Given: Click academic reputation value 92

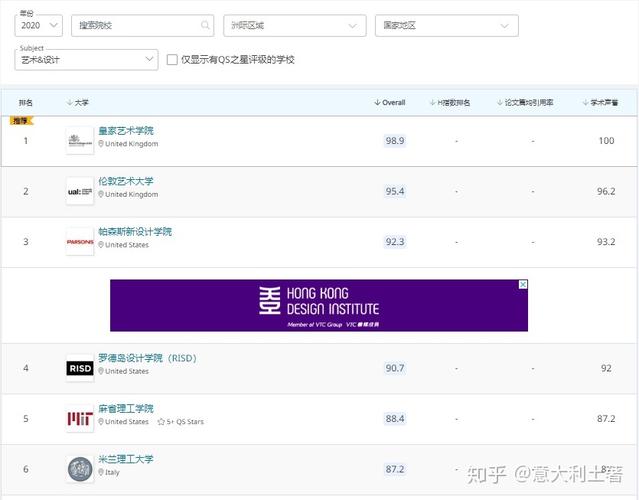Looking at the screenshot, I should pyautogui.click(x=606, y=368).
